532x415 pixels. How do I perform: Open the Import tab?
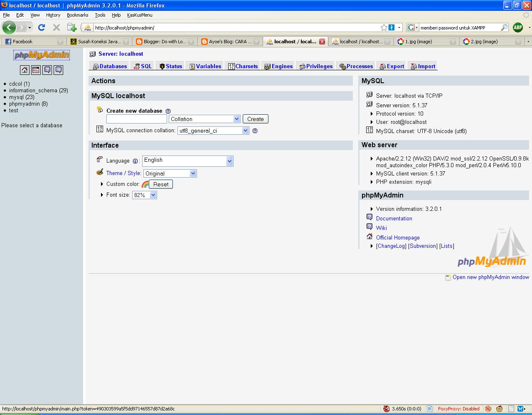[423, 66]
